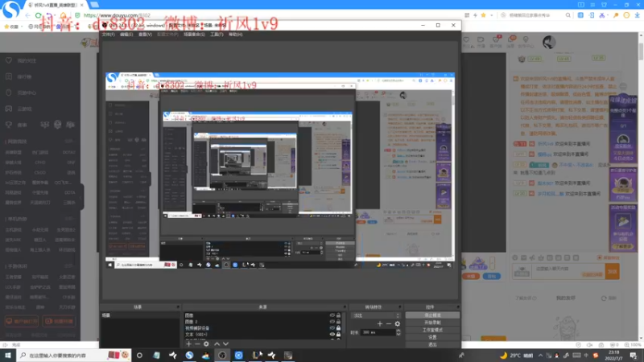Click the browser refresh icon
This screenshot has width=644, height=362.
(x=38, y=15)
